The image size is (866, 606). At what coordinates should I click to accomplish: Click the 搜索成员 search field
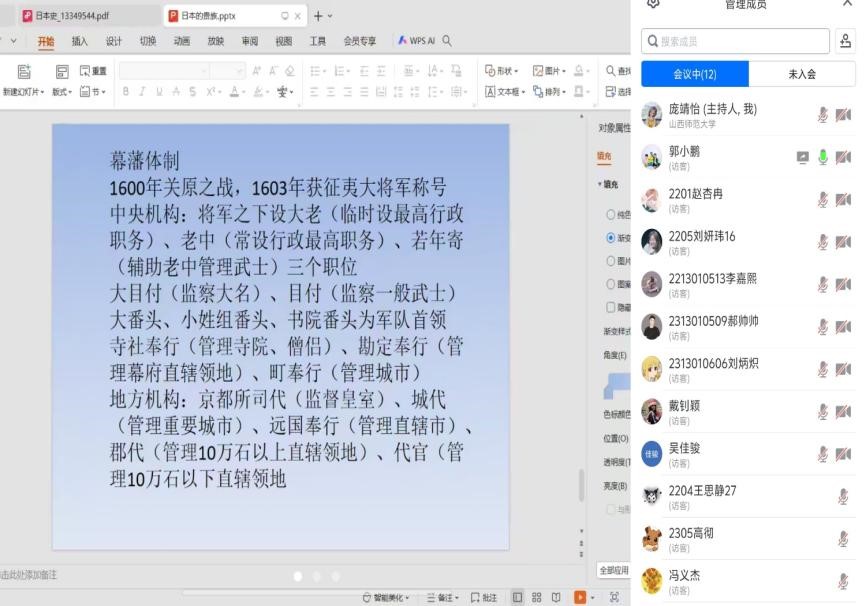click(x=735, y=41)
